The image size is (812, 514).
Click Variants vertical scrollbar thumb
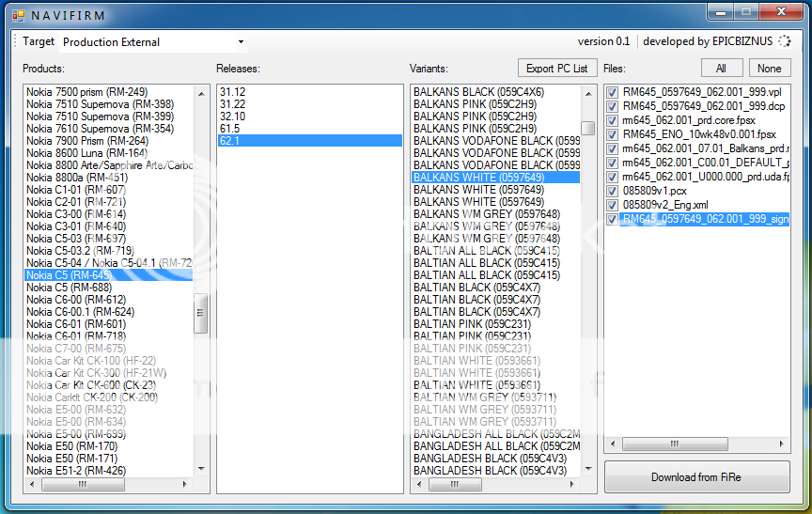click(x=587, y=128)
